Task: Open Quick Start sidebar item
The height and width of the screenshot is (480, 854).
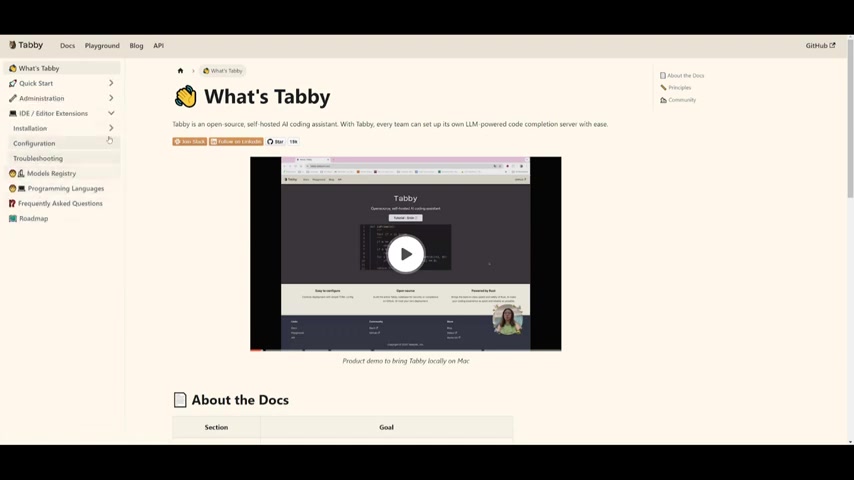Action: coord(36,83)
